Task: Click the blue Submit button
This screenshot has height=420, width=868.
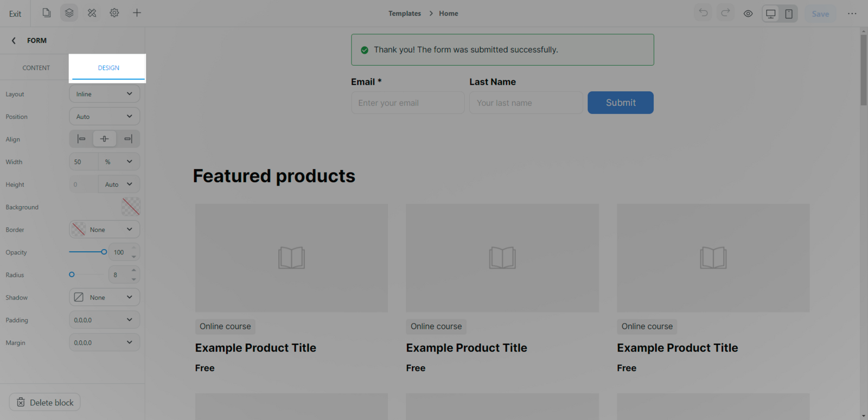Action: point(620,103)
